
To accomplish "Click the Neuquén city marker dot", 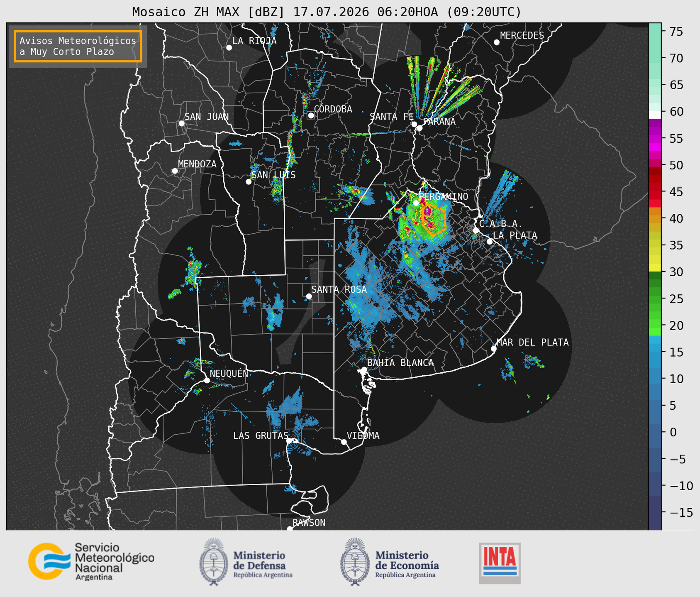I will (x=207, y=380).
